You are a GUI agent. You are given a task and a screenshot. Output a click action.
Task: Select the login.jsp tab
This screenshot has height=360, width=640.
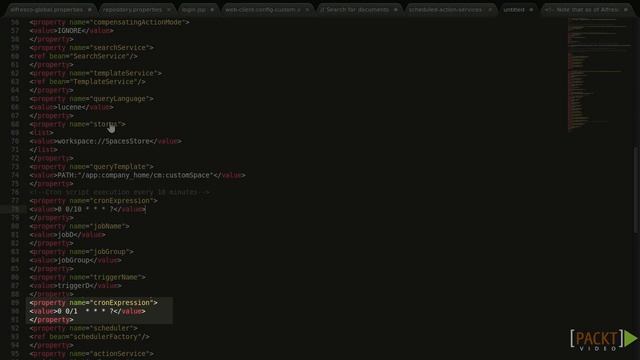(x=193, y=9)
